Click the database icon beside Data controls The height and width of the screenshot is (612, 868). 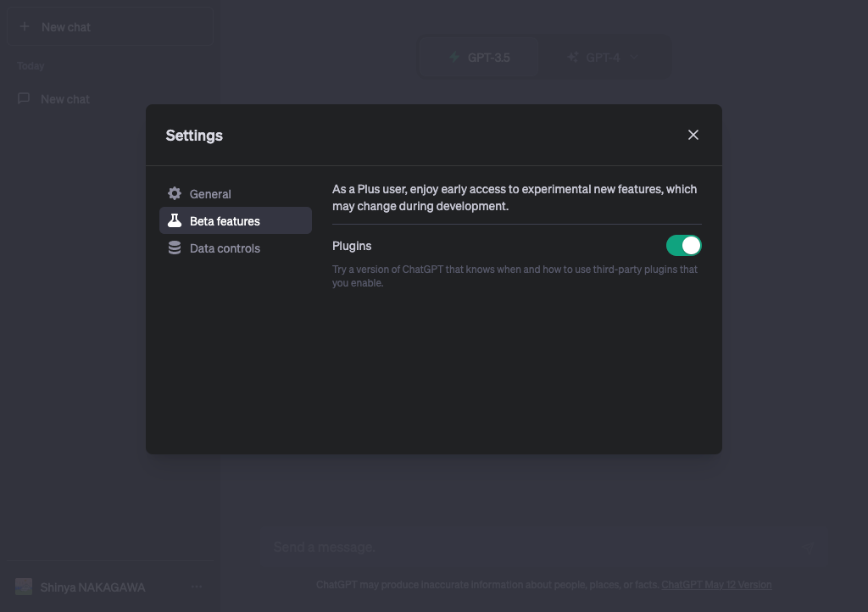click(x=175, y=248)
